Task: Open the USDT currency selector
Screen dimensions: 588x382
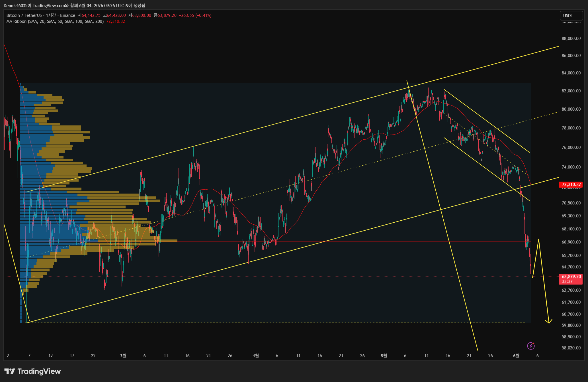Action: click(x=571, y=16)
